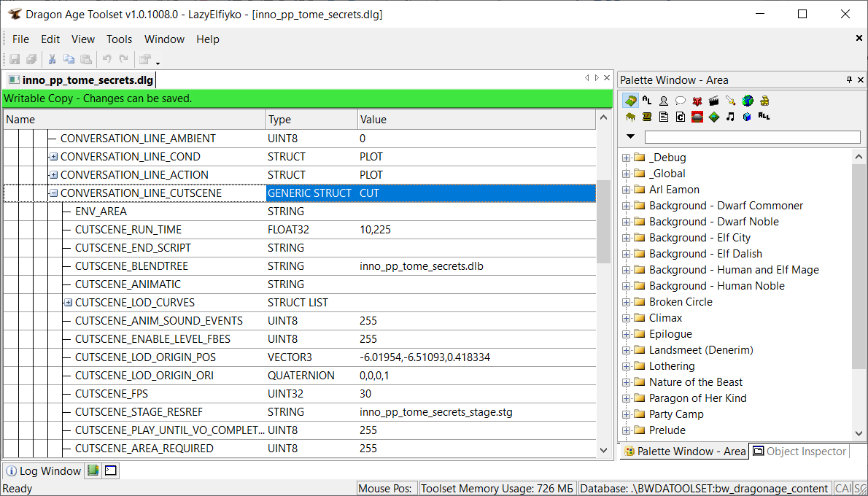
Task: Click the ALL resources palette icon
Action: click(x=764, y=116)
